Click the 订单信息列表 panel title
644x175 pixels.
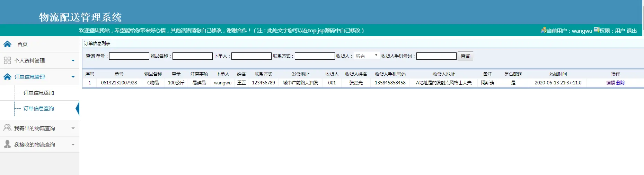coord(97,43)
